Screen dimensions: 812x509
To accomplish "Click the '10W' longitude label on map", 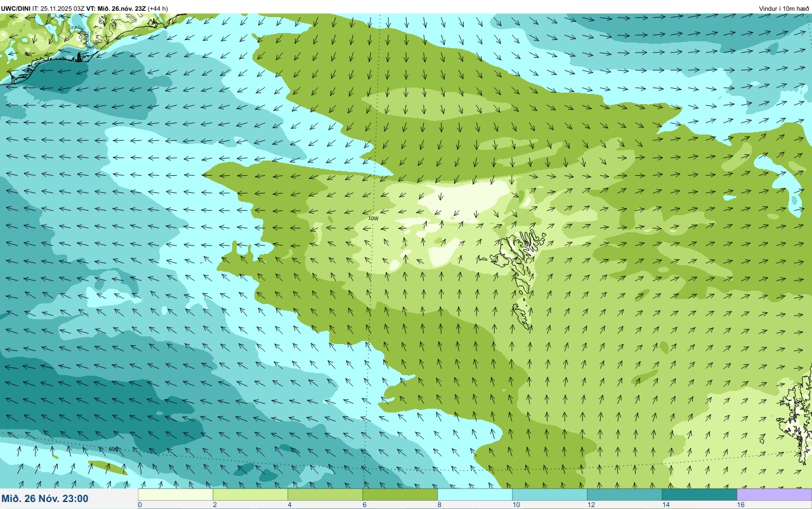I will coord(373,218).
